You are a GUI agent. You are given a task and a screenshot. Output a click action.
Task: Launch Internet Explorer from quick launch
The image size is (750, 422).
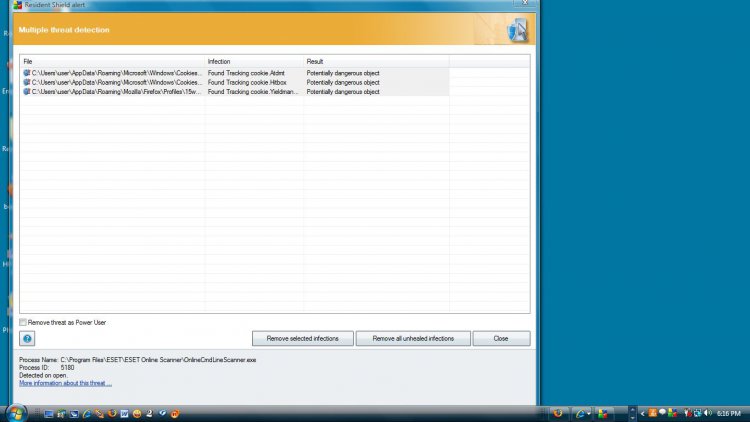(x=87, y=413)
